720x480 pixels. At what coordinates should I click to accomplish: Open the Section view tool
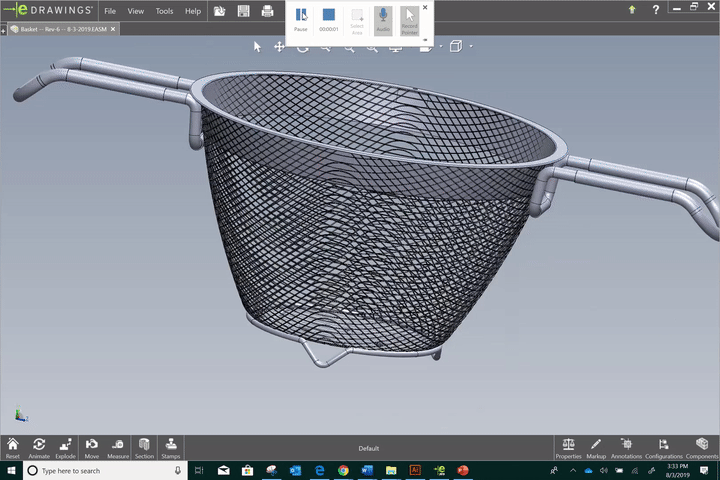click(144, 446)
